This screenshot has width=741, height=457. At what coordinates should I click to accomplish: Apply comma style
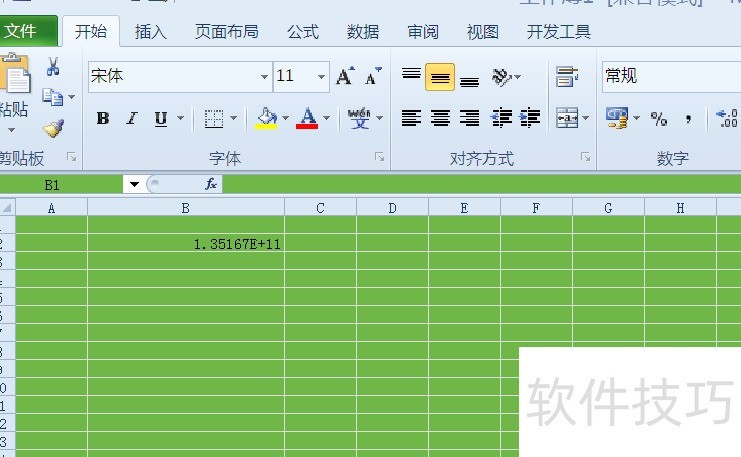tap(688, 118)
